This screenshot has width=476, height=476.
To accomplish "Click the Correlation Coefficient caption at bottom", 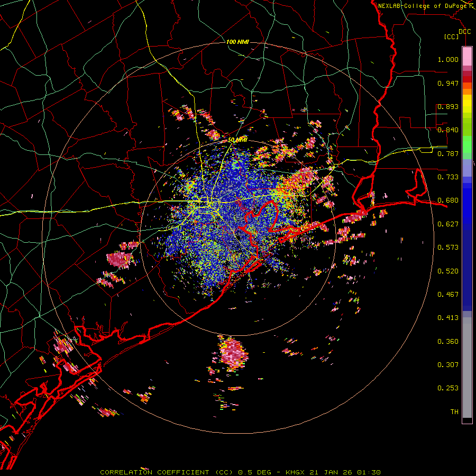I will pos(240,472).
